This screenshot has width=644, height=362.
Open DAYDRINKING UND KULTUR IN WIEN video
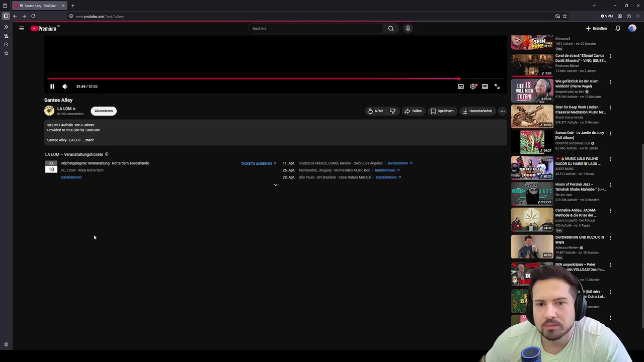(x=580, y=240)
